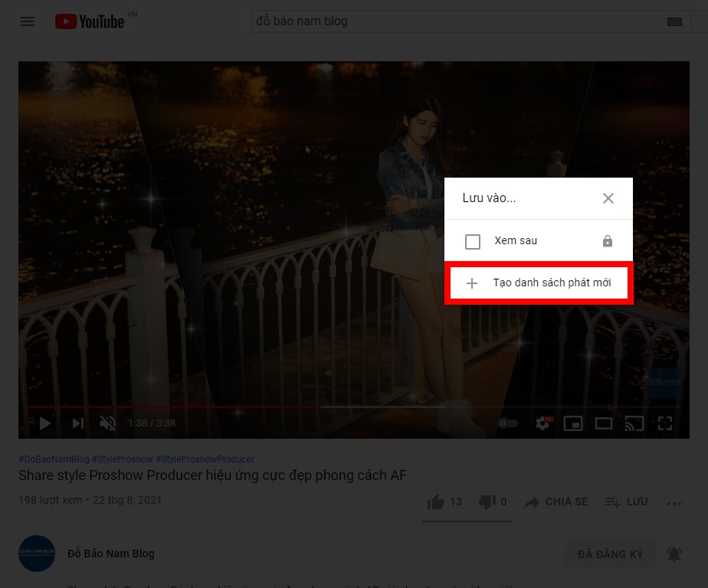
Task: Open the three-dot more actions menu
Action: pos(674,503)
